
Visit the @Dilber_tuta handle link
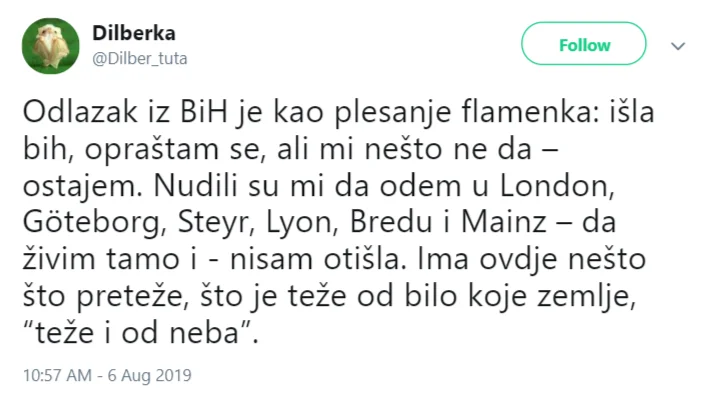click(x=139, y=58)
